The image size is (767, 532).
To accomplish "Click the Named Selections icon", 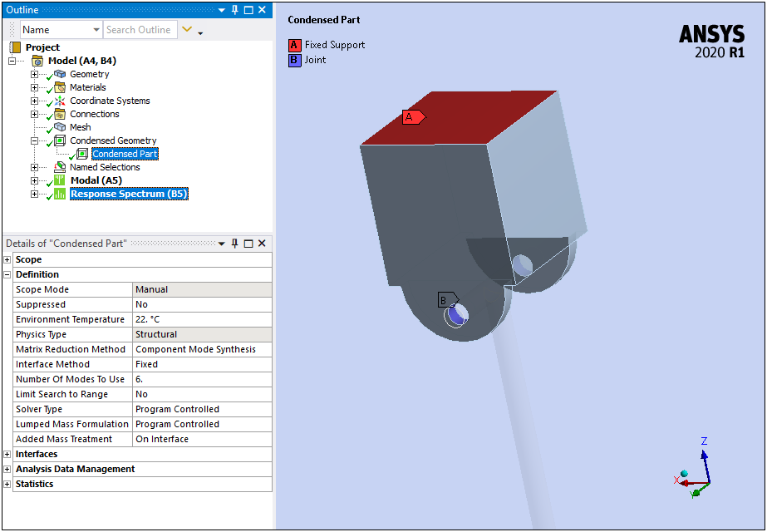I will [x=60, y=167].
